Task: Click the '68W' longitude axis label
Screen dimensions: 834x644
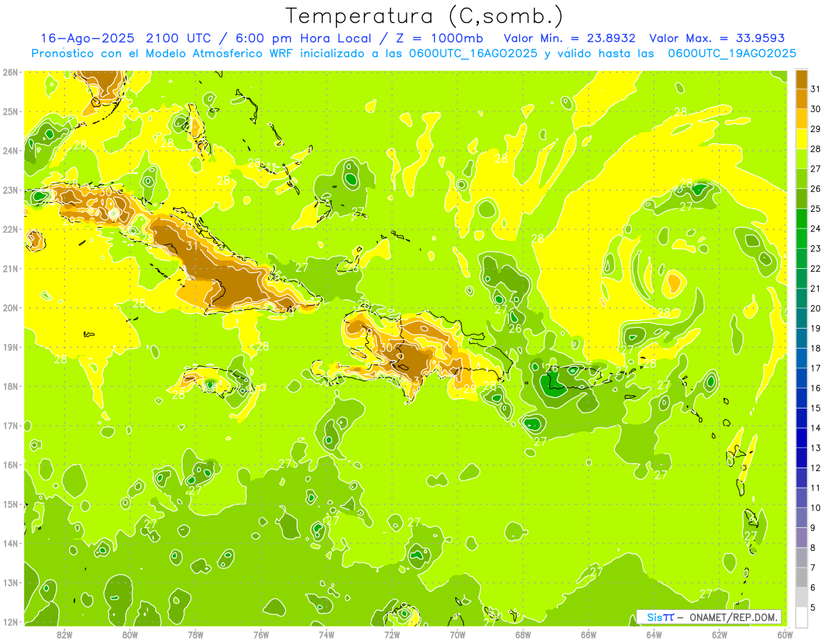Action: coord(523,634)
